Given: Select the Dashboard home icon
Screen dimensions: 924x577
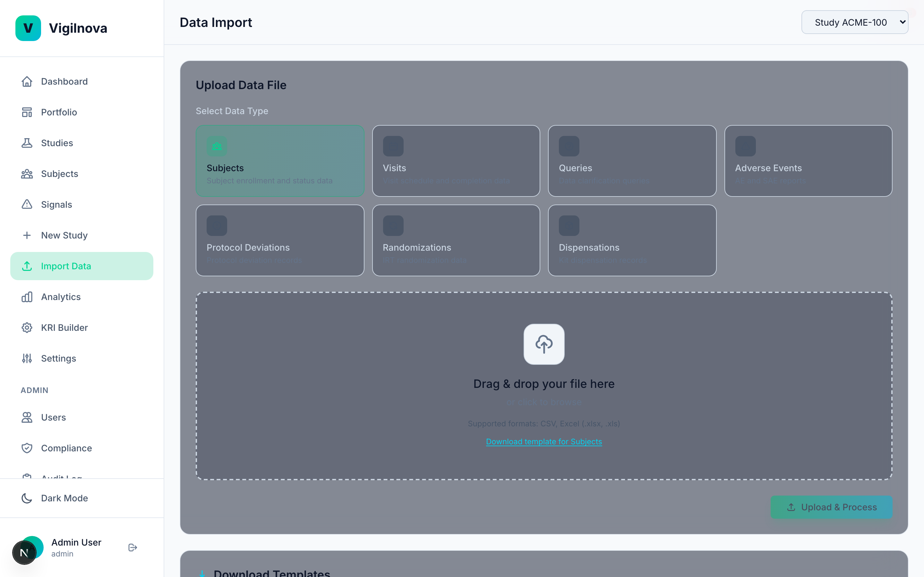Looking at the screenshot, I should click(27, 81).
